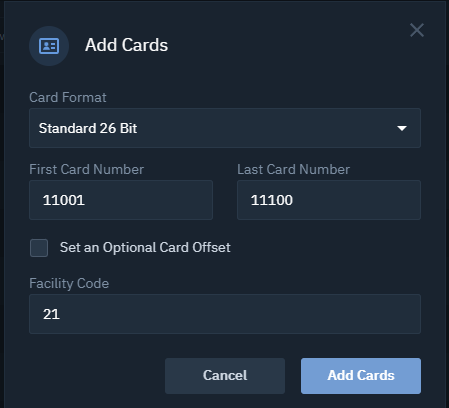Close the Add Cards dialog with X
Screen dimensions: 449x408
click(417, 30)
